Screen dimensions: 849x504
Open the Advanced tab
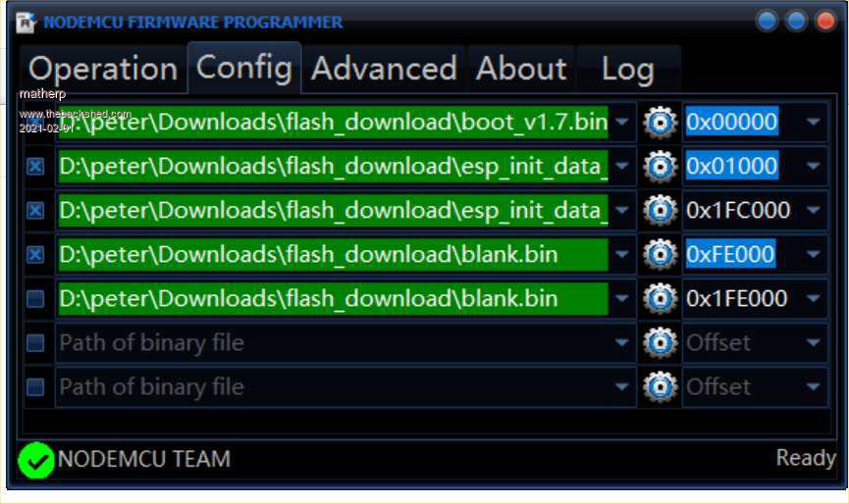tap(384, 69)
